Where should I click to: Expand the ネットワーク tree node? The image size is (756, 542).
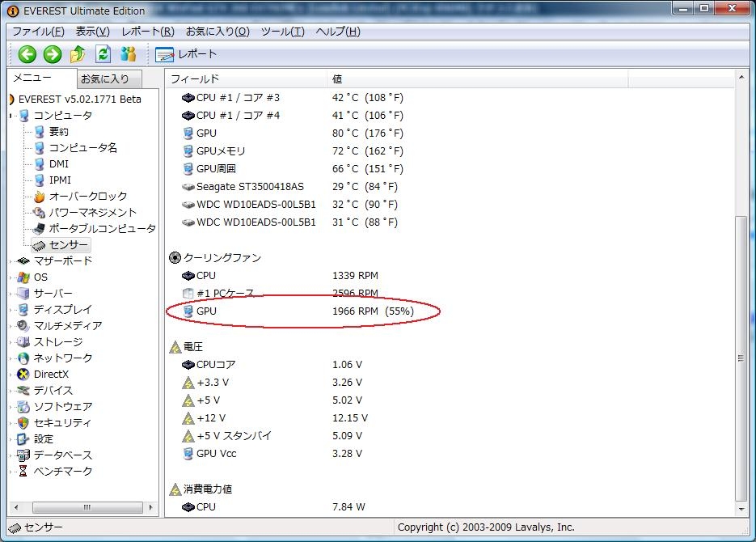tap(11, 358)
